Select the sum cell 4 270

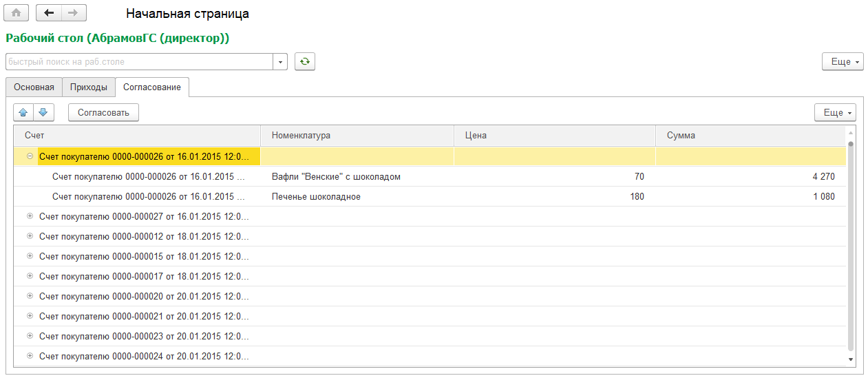[750, 177]
